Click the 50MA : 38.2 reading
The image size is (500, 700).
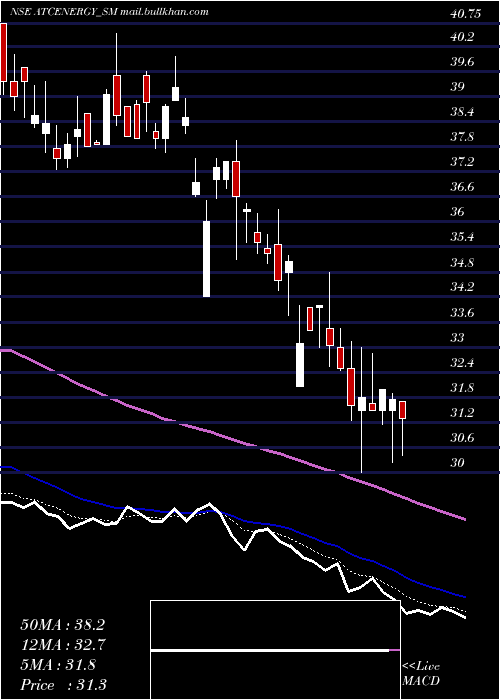62,625
